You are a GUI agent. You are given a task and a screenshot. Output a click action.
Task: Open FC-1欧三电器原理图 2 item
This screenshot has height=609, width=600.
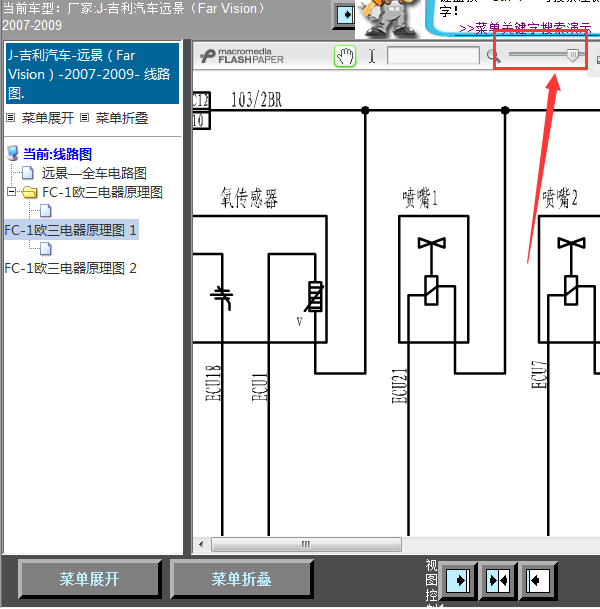point(71,268)
